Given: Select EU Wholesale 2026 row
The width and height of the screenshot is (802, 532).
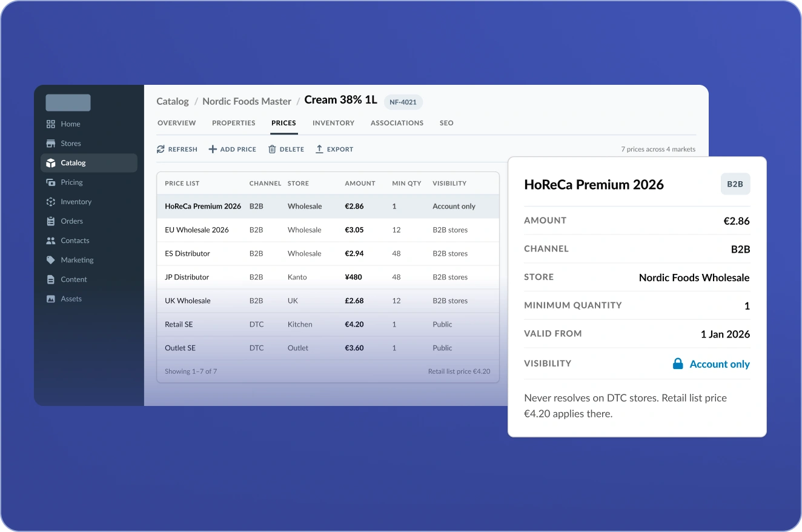Looking at the screenshot, I should 328,230.
